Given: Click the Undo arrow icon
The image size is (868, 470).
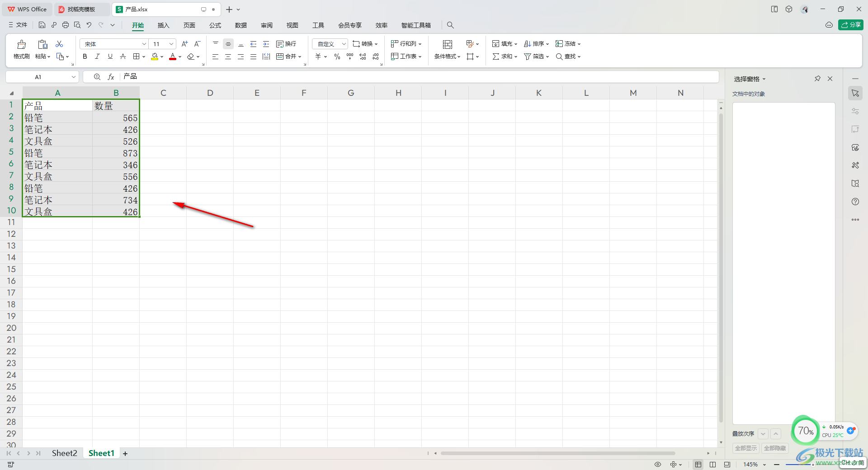Looking at the screenshot, I should (89, 25).
